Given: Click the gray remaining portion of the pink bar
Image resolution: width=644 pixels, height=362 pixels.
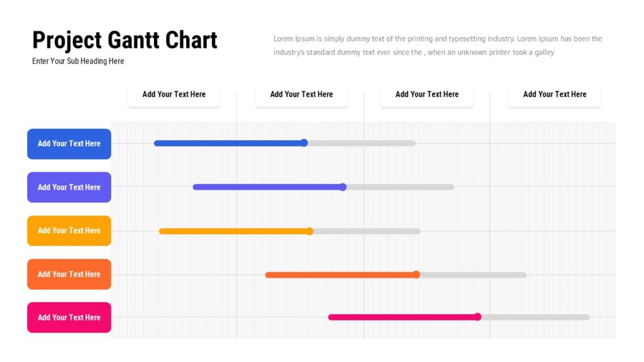Looking at the screenshot, I should tap(535, 317).
